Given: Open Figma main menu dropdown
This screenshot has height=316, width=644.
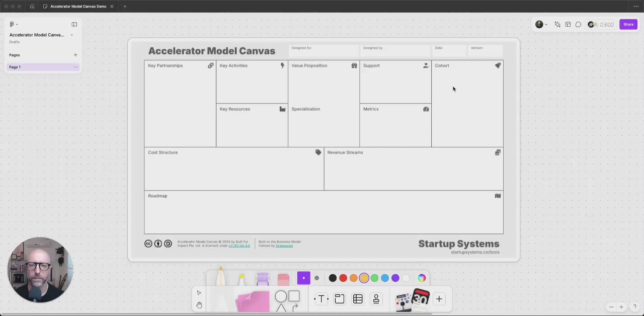Looking at the screenshot, I should point(13,24).
